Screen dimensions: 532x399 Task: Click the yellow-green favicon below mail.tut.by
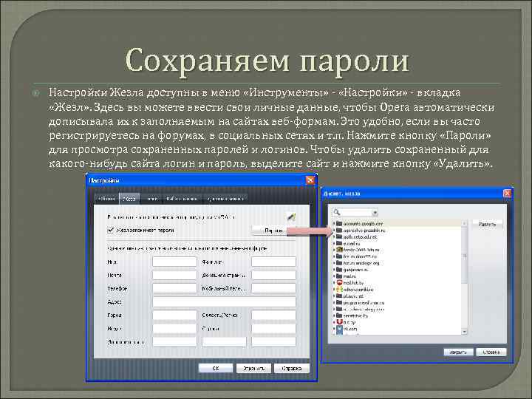[339, 290]
